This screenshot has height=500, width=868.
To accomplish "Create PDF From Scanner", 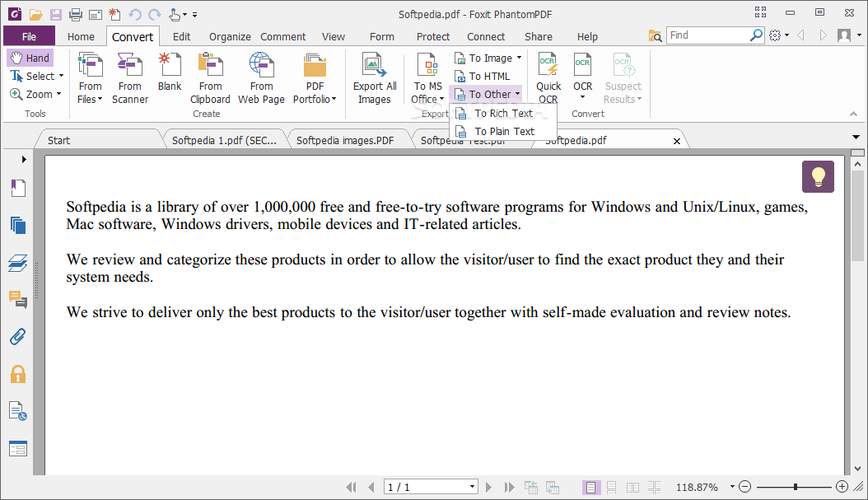I will (130, 78).
